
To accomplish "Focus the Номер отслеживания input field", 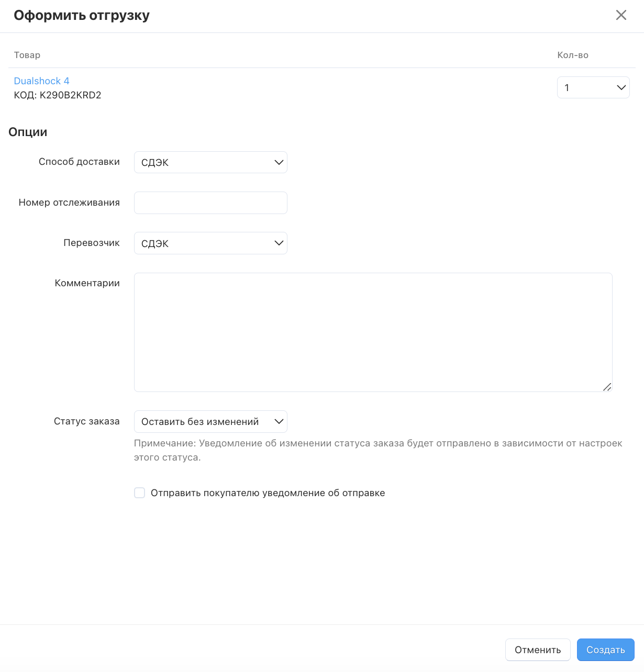I will 210,203.
